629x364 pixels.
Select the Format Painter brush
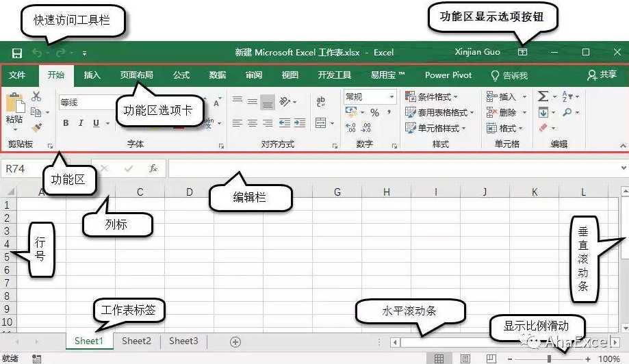pos(36,128)
